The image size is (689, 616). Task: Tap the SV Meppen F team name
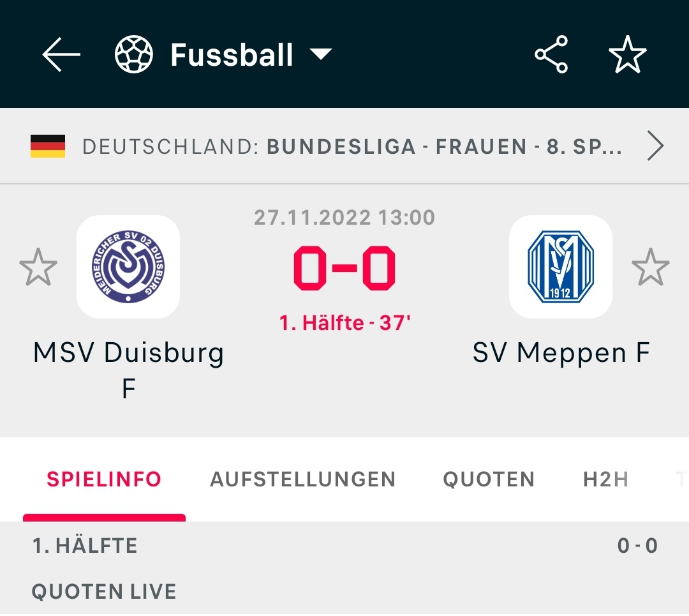[x=561, y=353]
